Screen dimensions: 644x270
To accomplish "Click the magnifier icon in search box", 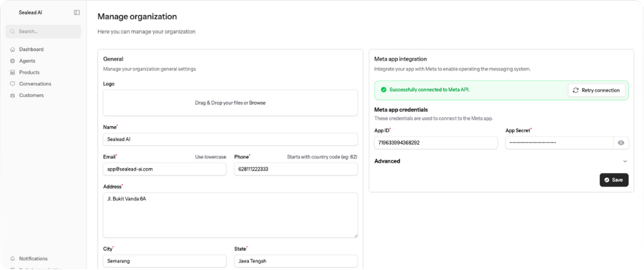I will (12, 32).
